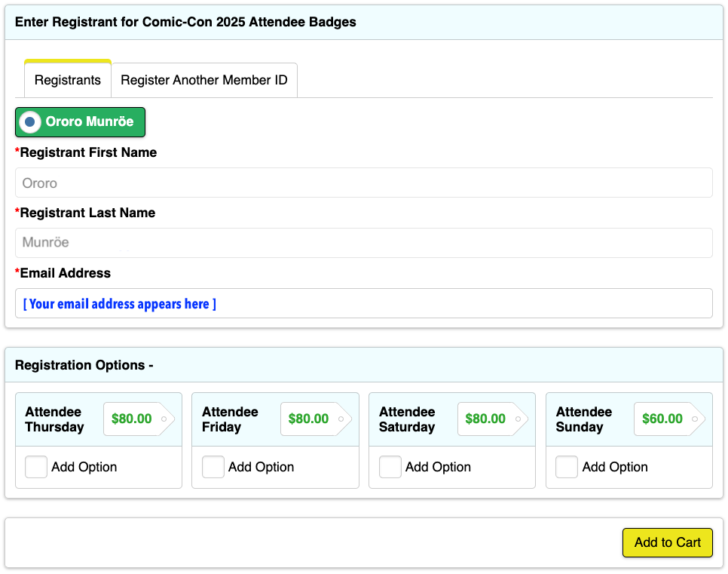Check Add Option for Attendee Sunday

(567, 467)
